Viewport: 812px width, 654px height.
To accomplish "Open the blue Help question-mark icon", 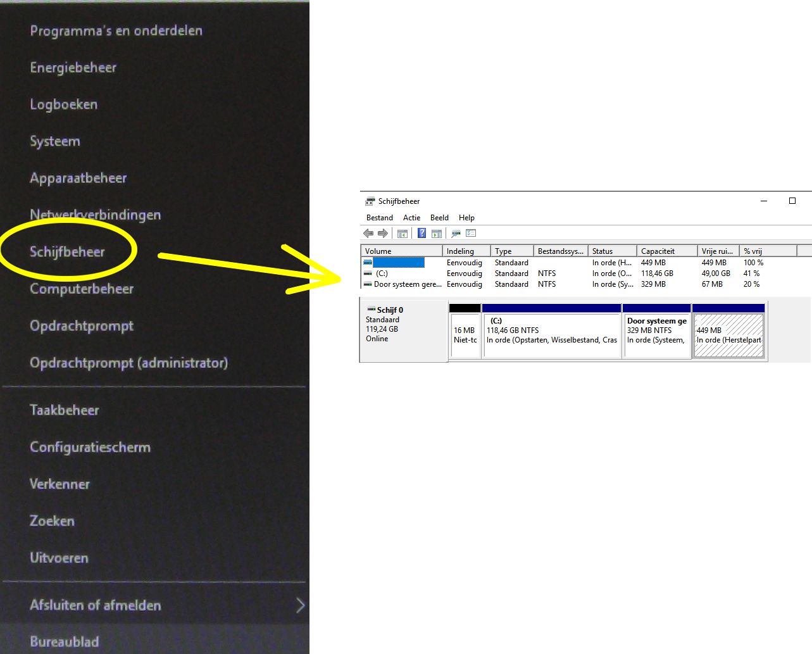I will coord(422,233).
